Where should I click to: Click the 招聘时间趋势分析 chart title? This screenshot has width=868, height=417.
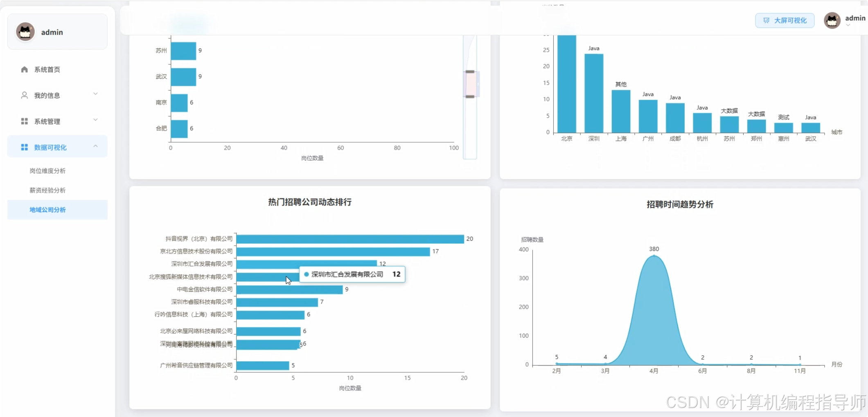[680, 204]
